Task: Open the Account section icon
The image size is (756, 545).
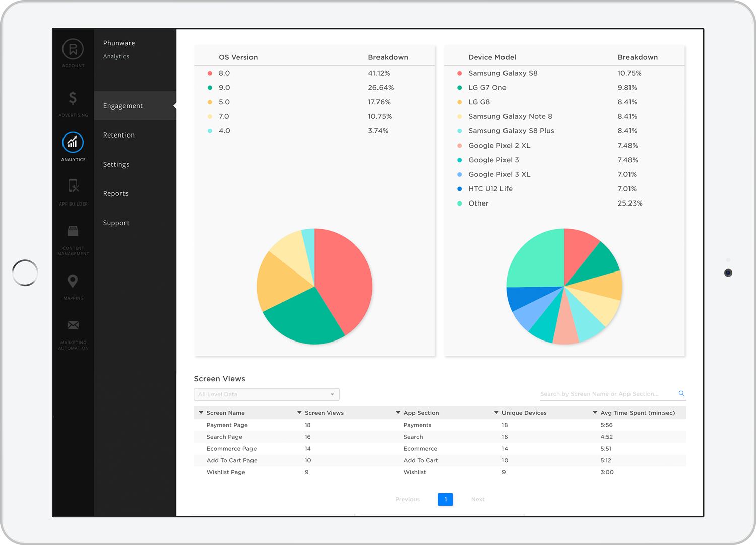Action: pos(73,50)
